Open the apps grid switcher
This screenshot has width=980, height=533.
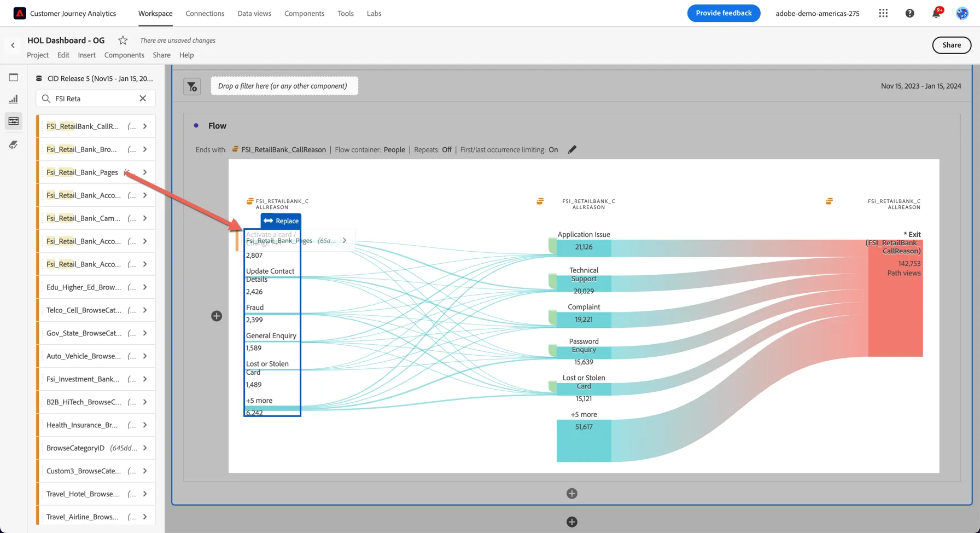(x=883, y=13)
